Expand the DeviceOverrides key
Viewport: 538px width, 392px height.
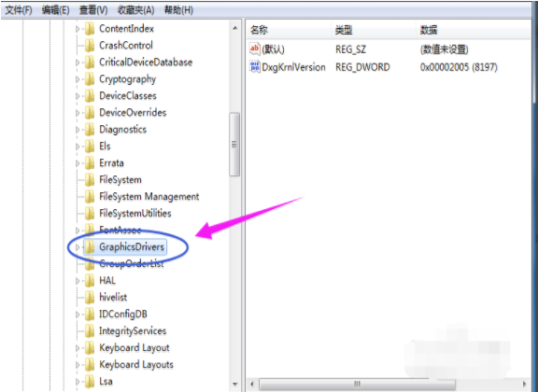coord(78,113)
